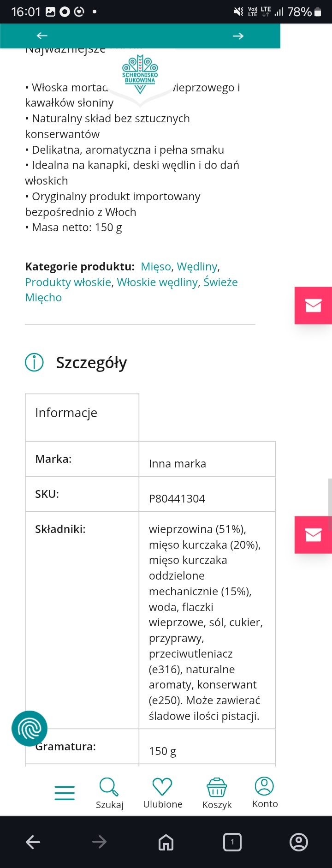Tap the left arrow in teal bar
This screenshot has width=332, height=868.
click(x=42, y=36)
